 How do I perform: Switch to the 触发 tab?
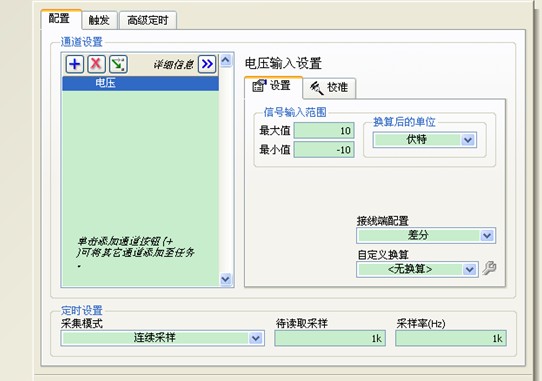(100, 20)
